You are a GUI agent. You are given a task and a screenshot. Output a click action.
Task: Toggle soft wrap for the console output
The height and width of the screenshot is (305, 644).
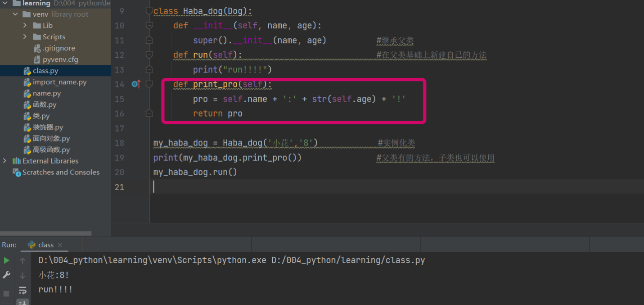point(22,290)
